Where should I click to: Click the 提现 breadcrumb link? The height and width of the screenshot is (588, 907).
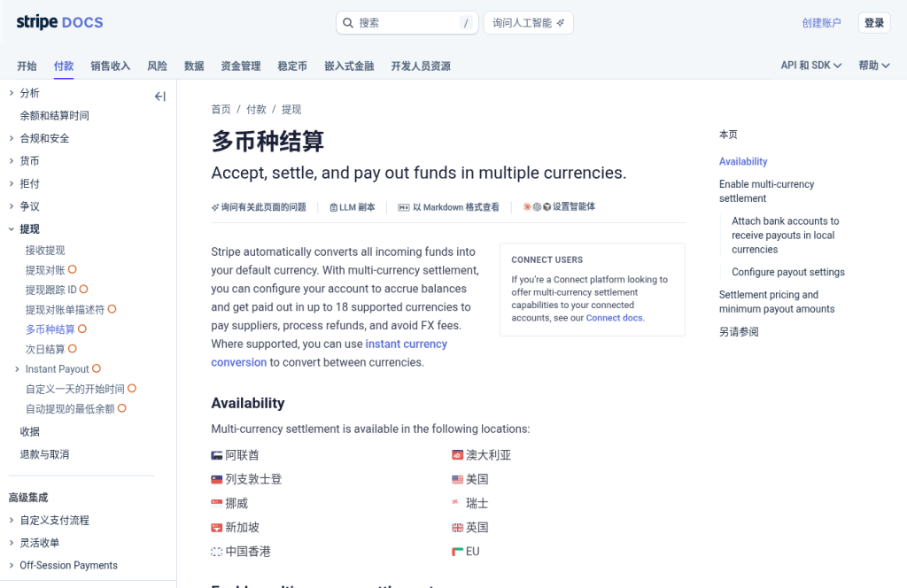291,109
